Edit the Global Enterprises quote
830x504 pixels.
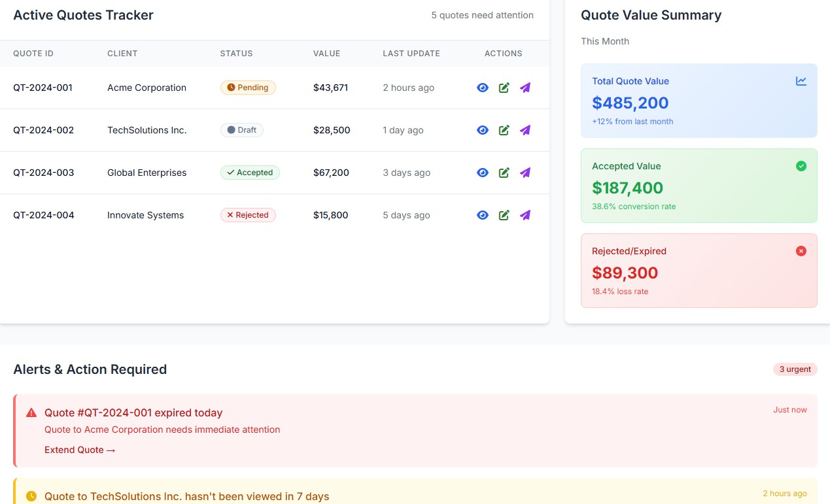(504, 173)
